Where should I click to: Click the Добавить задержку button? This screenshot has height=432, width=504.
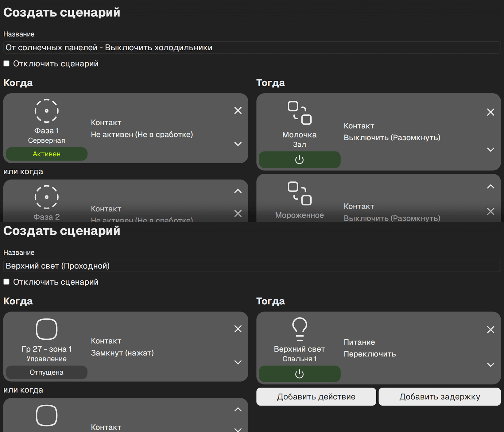coord(439,397)
